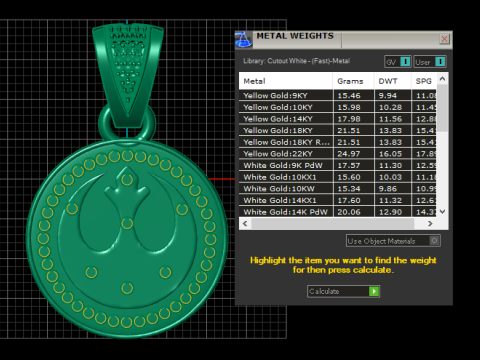
Task: Click the Metal column header
Action: pos(286,81)
